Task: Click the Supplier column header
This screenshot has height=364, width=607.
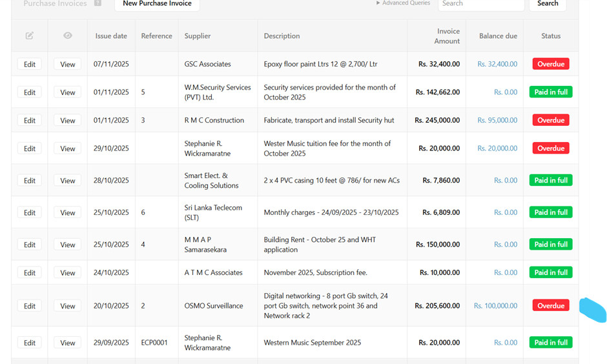Action: pyautogui.click(x=198, y=36)
